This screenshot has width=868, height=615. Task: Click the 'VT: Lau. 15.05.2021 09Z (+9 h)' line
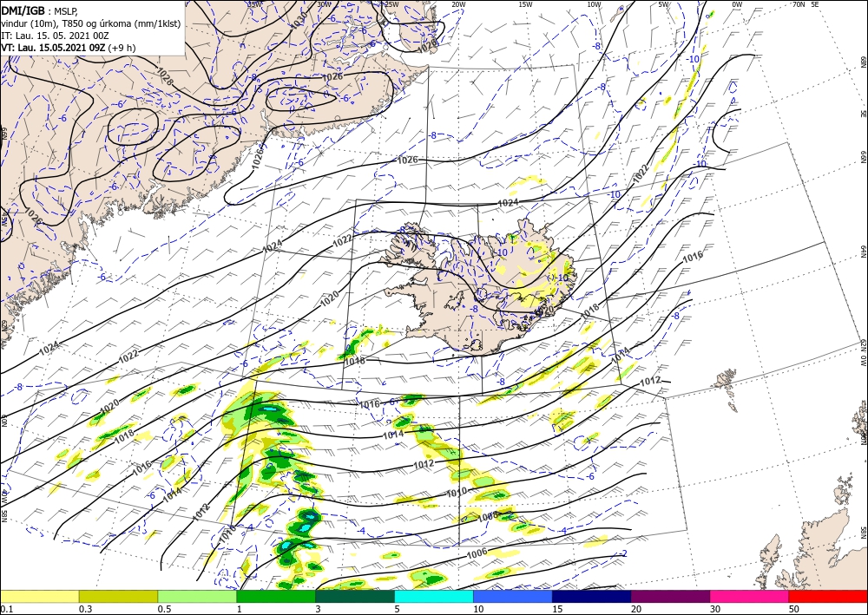[x=68, y=48]
